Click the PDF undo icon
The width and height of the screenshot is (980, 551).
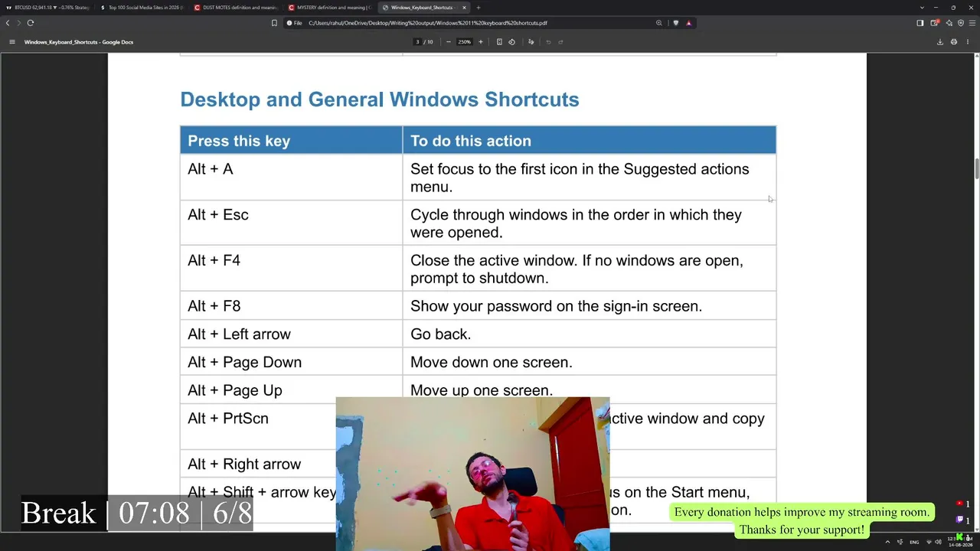[x=548, y=42]
